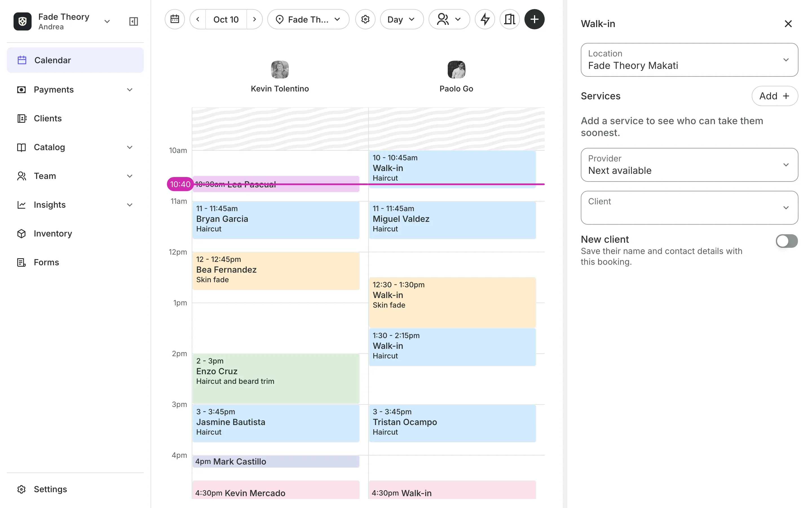The image size is (812, 508).
Task: Open Bryan Garcia 11am haircut appointment
Action: click(276, 220)
